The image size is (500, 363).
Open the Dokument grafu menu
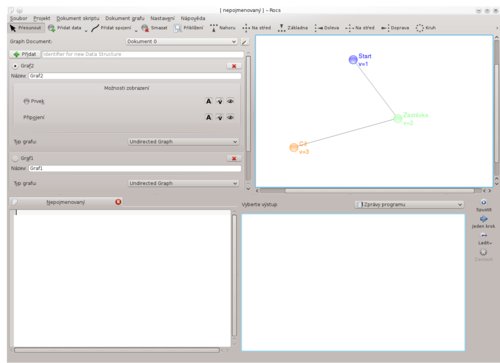tap(125, 18)
